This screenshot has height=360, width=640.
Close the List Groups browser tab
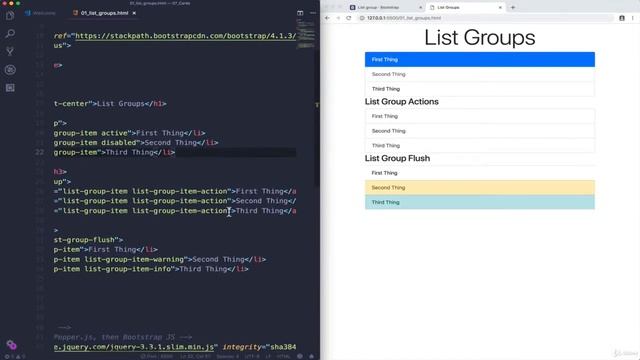pos(500,7)
